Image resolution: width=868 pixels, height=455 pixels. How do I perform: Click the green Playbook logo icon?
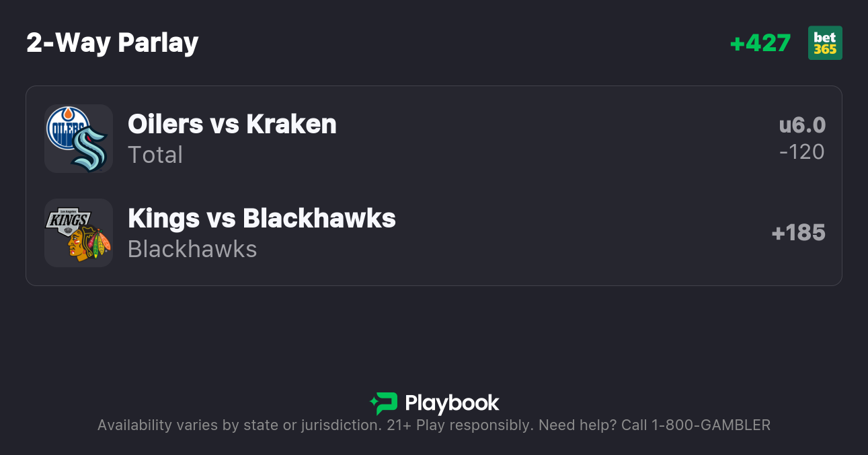click(x=384, y=403)
